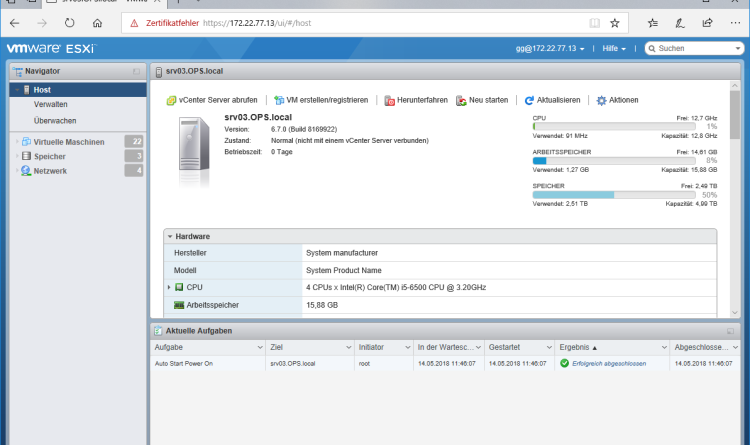Viewport: 750px width, 445px height.
Task: Select Überwachen in the Navigator
Action: click(55, 121)
